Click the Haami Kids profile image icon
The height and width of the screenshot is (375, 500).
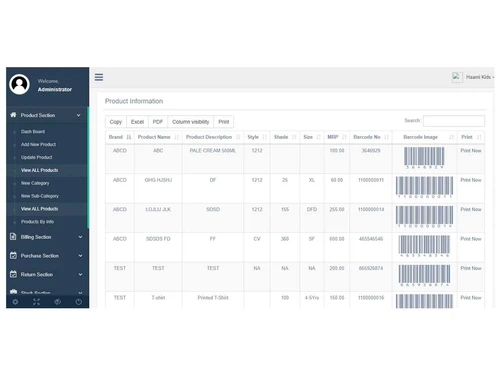coord(457,77)
